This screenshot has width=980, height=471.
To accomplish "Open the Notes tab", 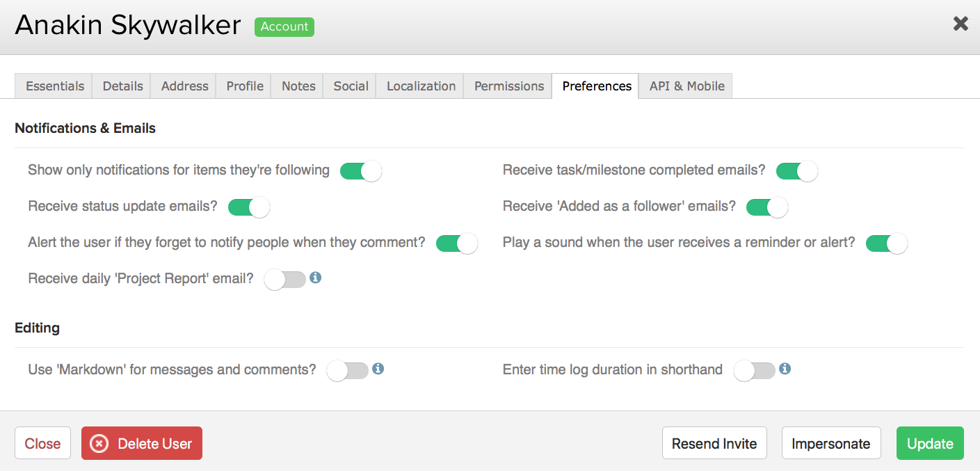I will pyautogui.click(x=298, y=86).
